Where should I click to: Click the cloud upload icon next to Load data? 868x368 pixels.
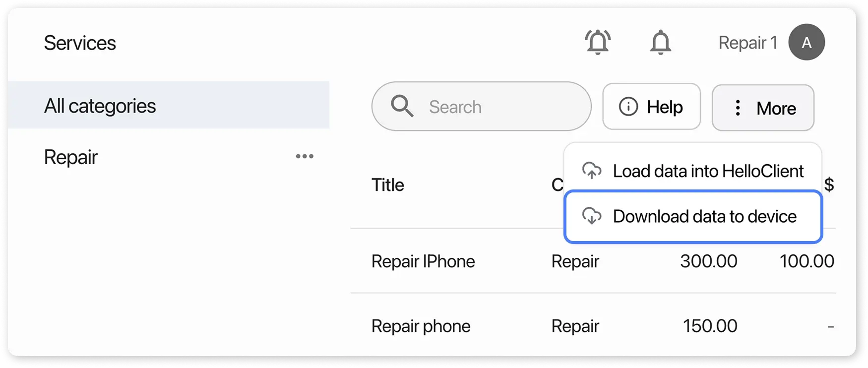(x=591, y=171)
